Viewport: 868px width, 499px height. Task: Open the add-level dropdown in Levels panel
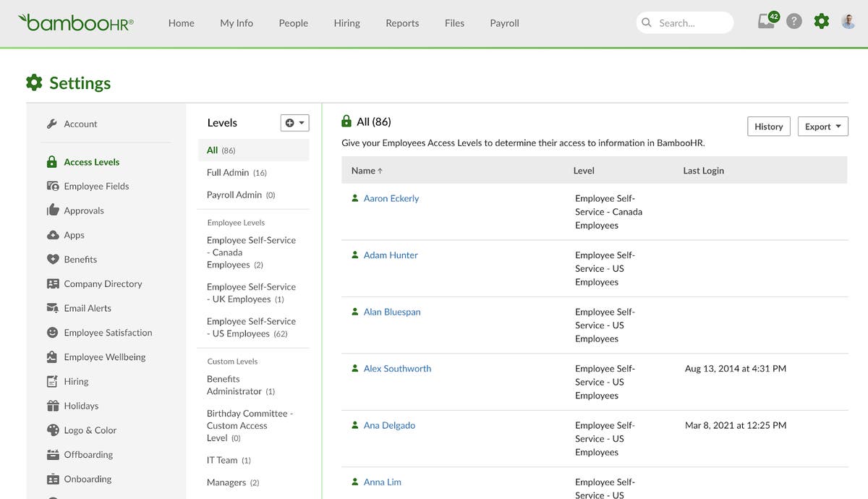point(294,122)
